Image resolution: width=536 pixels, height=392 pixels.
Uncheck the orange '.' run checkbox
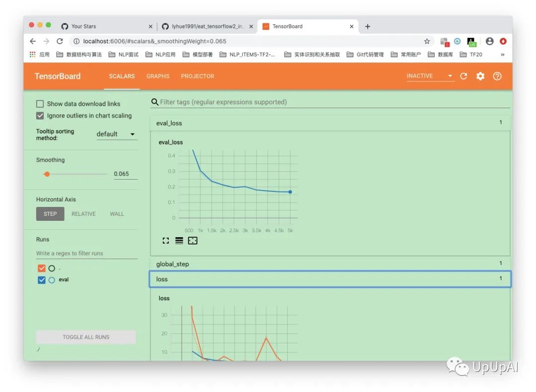tap(42, 268)
